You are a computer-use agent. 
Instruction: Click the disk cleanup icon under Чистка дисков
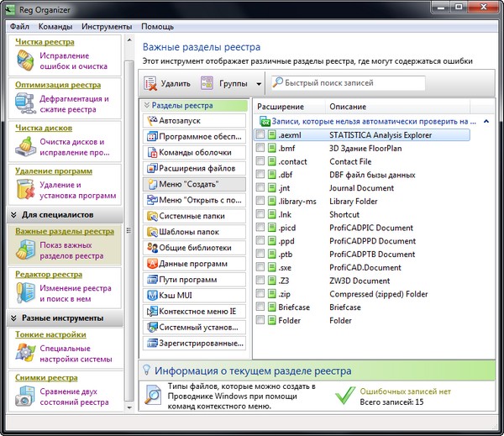[x=26, y=147]
